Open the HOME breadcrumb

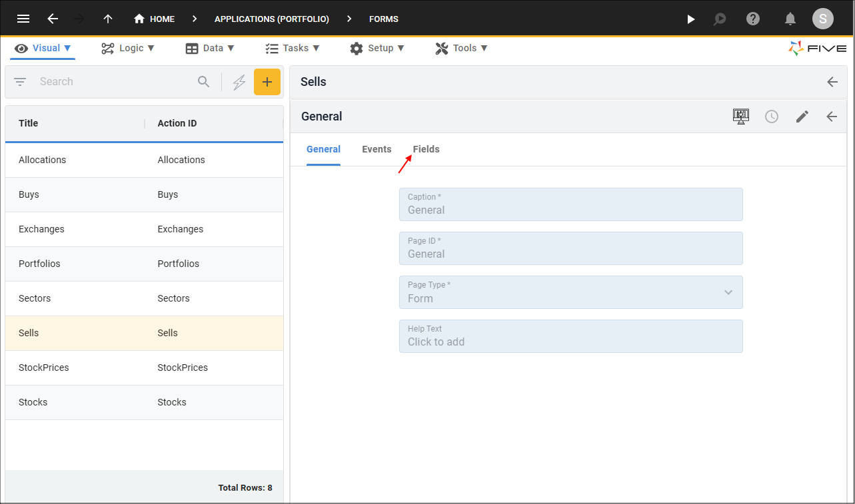coord(154,19)
